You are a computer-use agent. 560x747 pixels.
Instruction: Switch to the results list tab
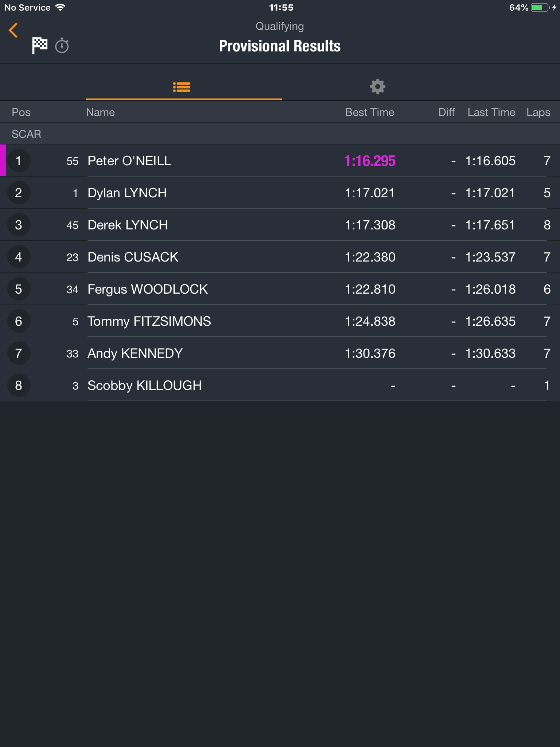click(182, 87)
